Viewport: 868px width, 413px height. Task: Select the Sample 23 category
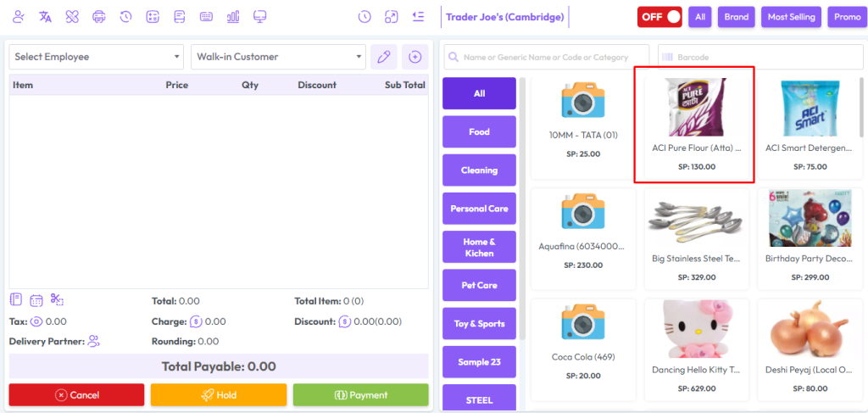tap(480, 362)
